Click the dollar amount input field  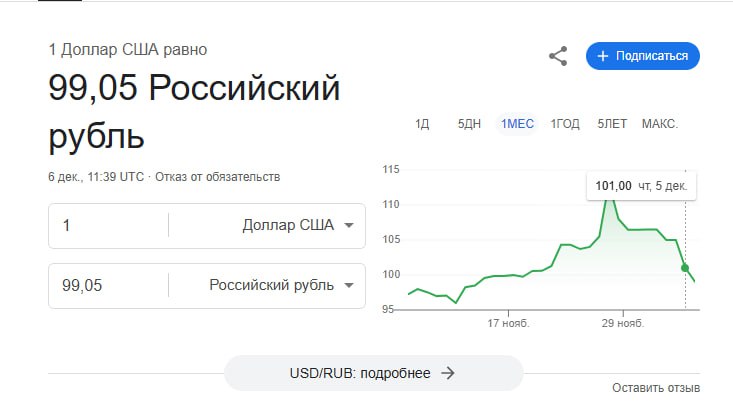coord(110,225)
